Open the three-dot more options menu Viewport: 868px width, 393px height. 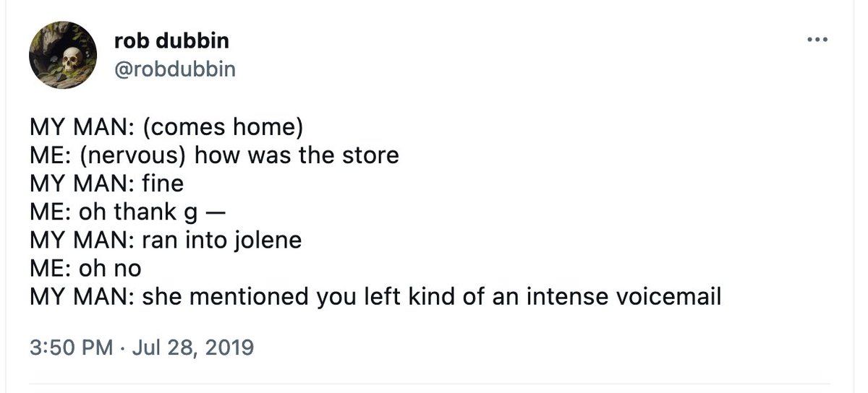point(817,40)
